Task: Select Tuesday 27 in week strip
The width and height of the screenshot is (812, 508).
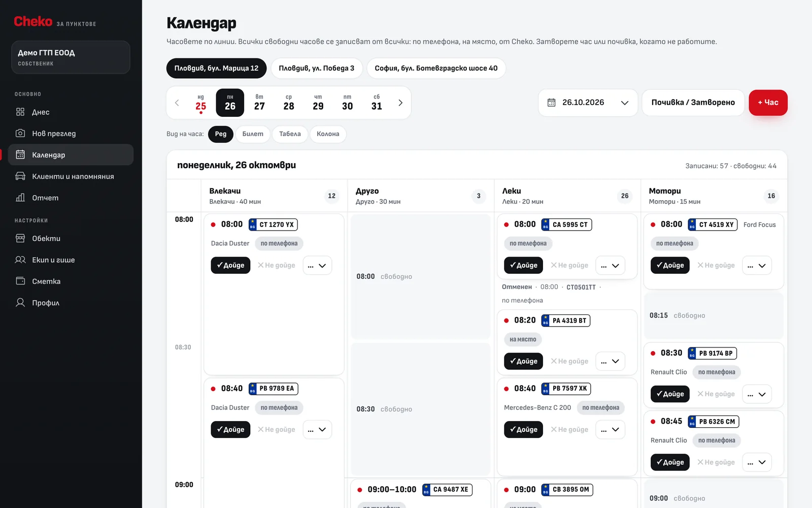Action: 259,103
